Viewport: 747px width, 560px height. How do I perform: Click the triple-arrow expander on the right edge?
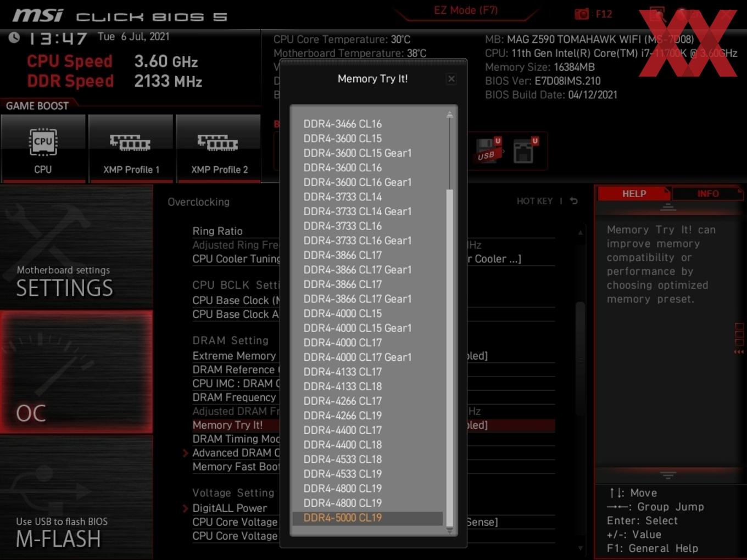tap(739, 352)
